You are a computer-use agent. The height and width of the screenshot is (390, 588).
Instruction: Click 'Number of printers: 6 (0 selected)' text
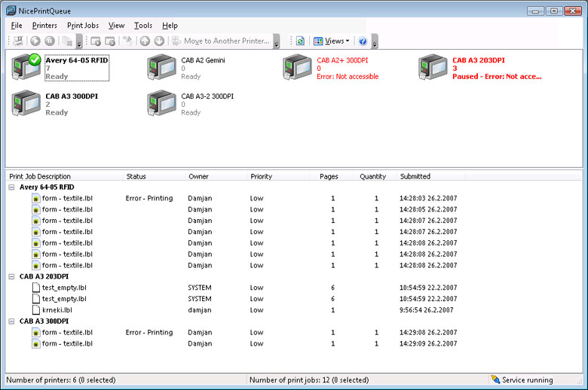(61, 380)
